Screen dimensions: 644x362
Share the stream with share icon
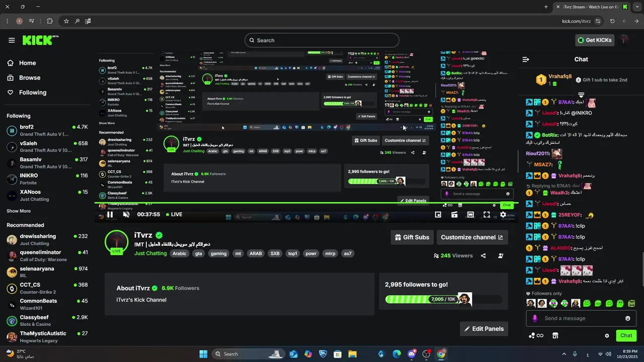(x=483, y=256)
